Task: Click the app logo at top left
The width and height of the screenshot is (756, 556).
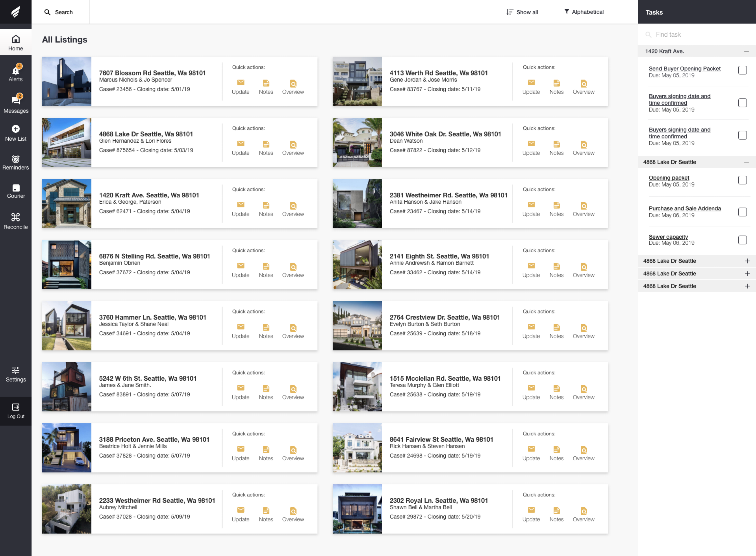Action: pyautogui.click(x=15, y=12)
